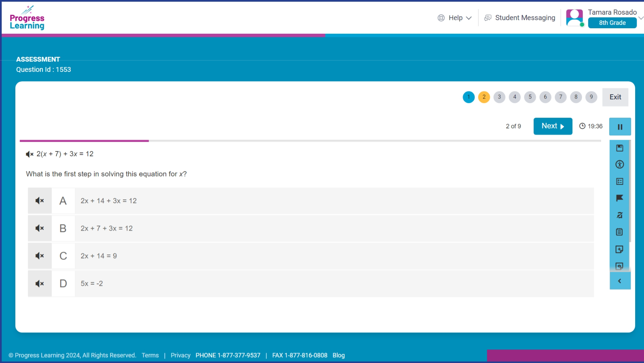Open the Blog link in footer
This screenshot has width=644, height=363.
tap(339, 355)
